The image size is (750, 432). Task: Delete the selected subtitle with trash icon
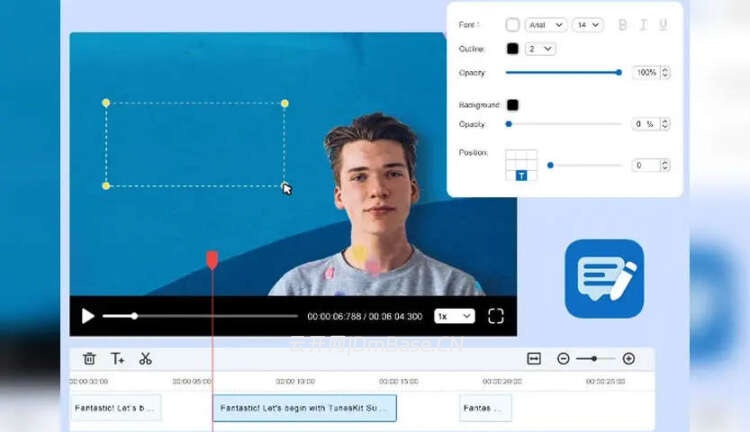(89, 358)
